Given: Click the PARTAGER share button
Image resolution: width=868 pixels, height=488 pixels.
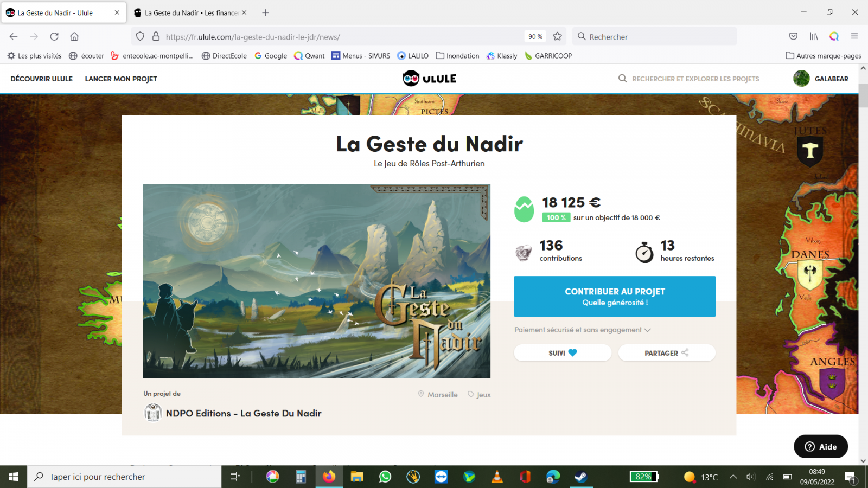Looking at the screenshot, I should click(x=667, y=353).
